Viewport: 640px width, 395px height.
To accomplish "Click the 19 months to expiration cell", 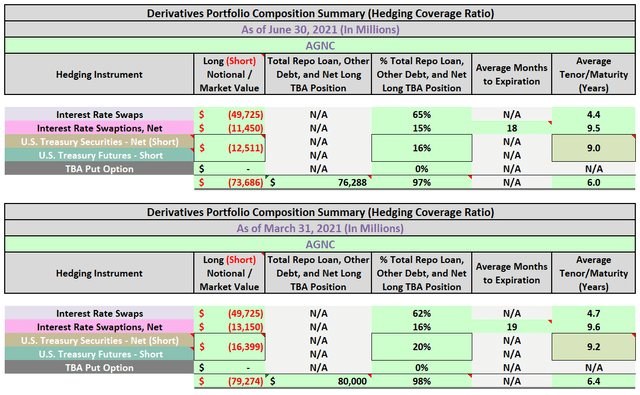I will pyautogui.click(x=512, y=327).
